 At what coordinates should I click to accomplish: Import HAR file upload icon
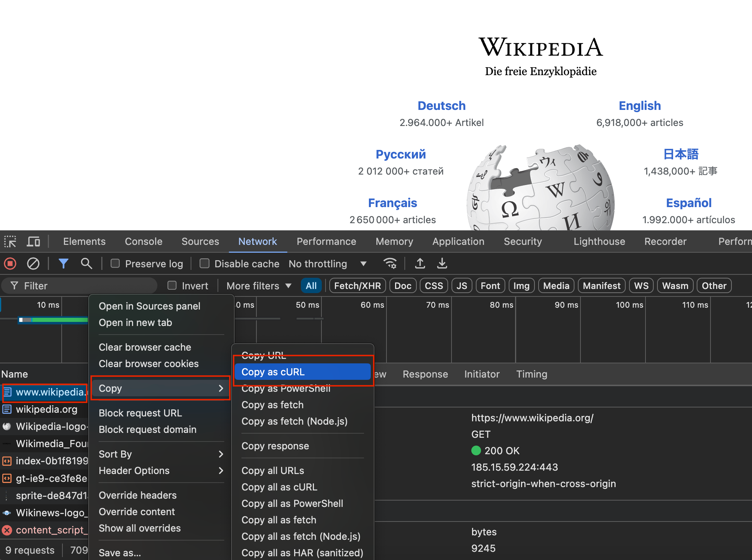[x=420, y=264]
